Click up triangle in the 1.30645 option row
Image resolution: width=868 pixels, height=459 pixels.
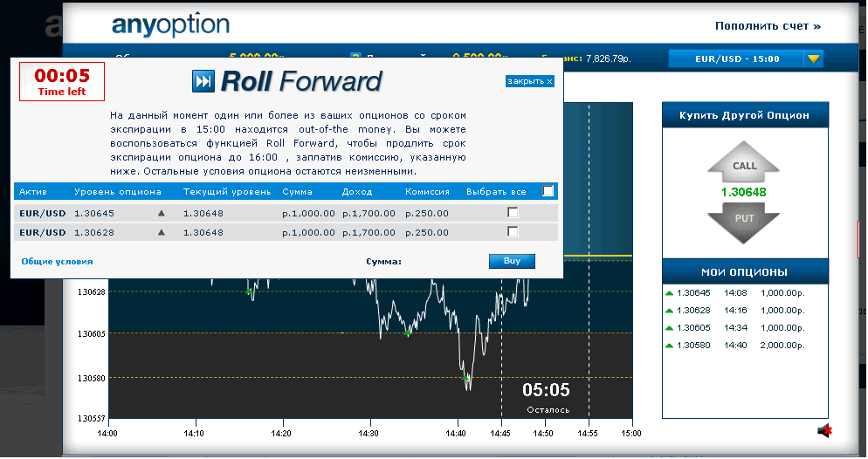click(161, 213)
